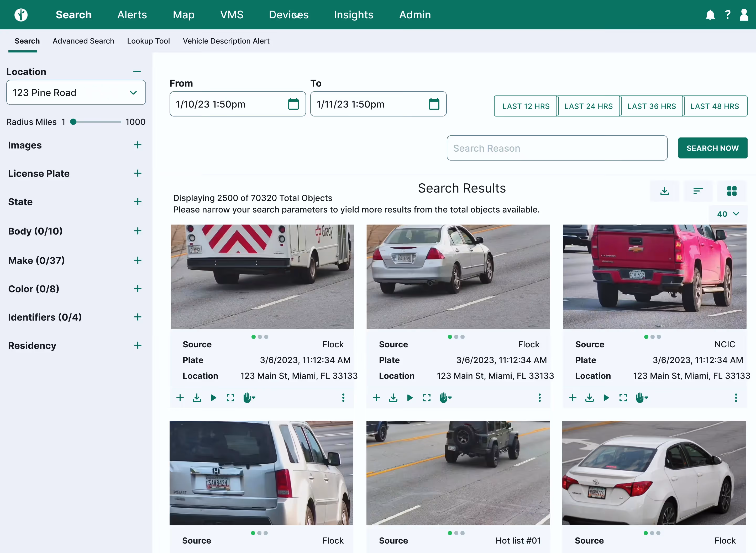Switch to the Advanced Search tab
756x553 pixels.
coord(83,41)
